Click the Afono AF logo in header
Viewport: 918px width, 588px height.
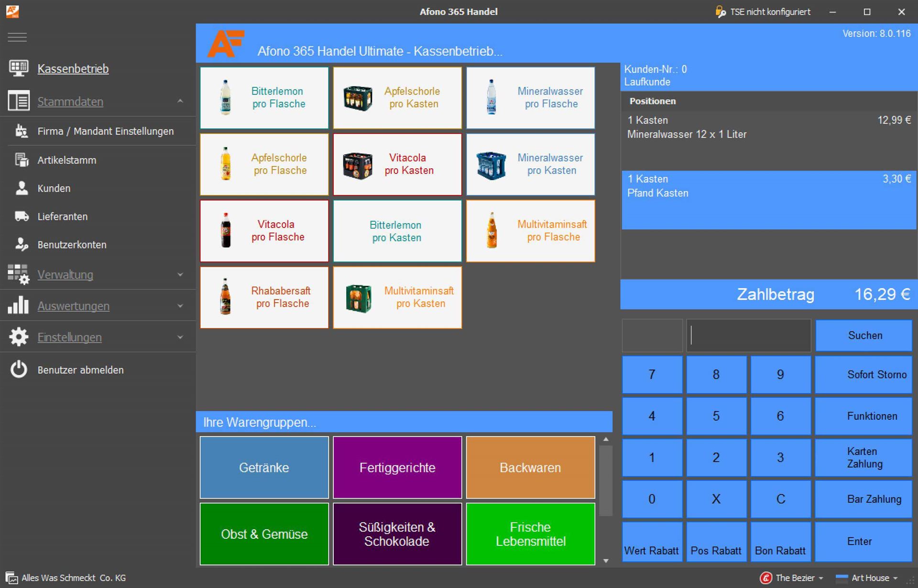tap(226, 44)
